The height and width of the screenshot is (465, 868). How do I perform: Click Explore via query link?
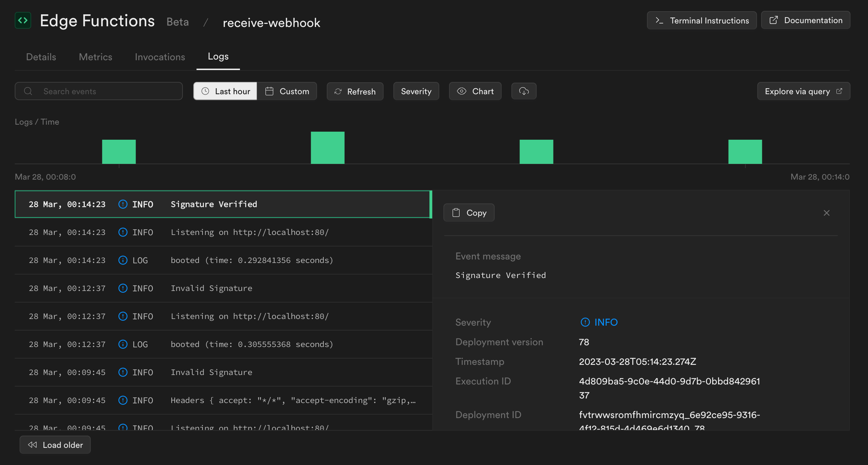click(x=803, y=91)
